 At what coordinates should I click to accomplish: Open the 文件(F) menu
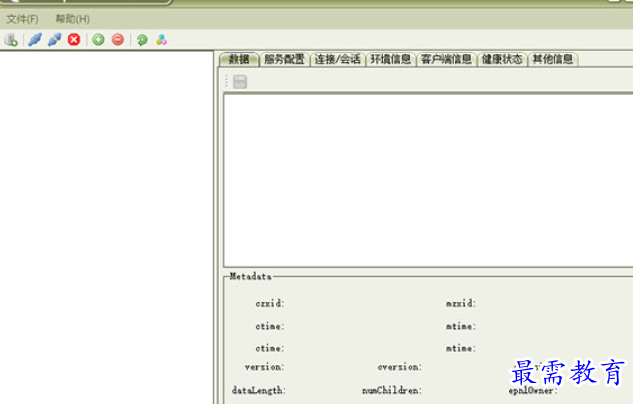pyautogui.click(x=22, y=19)
